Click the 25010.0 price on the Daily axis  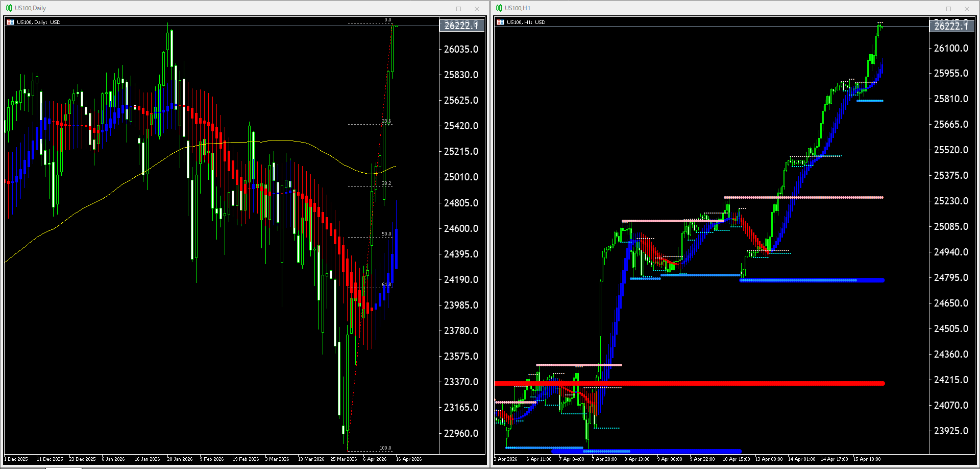tap(461, 177)
